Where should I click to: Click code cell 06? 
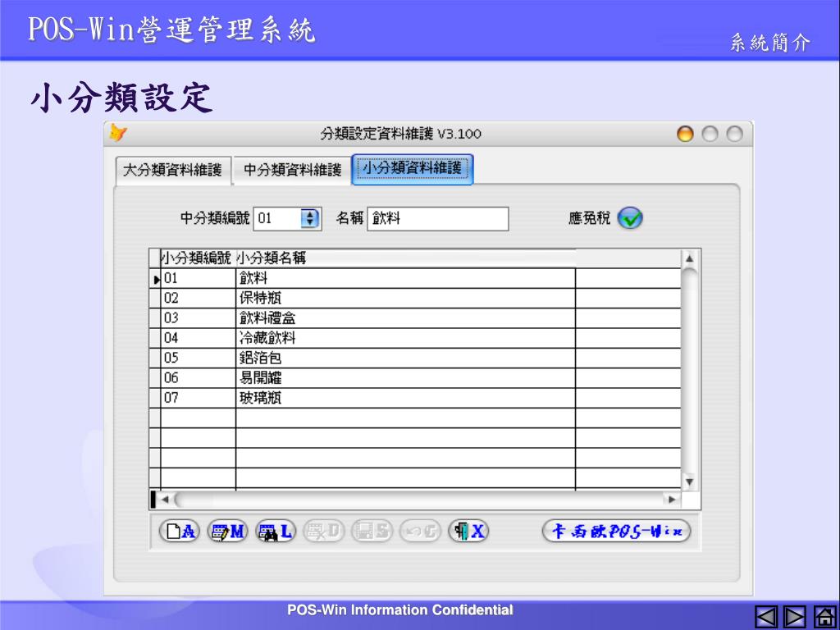[x=199, y=378]
